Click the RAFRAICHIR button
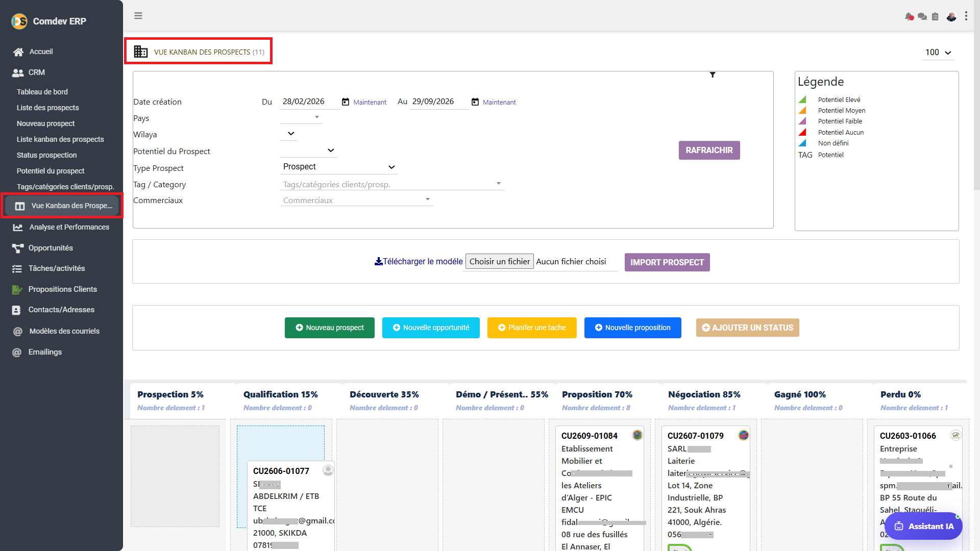Screen dimensions: 980x551 (x=709, y=151)
